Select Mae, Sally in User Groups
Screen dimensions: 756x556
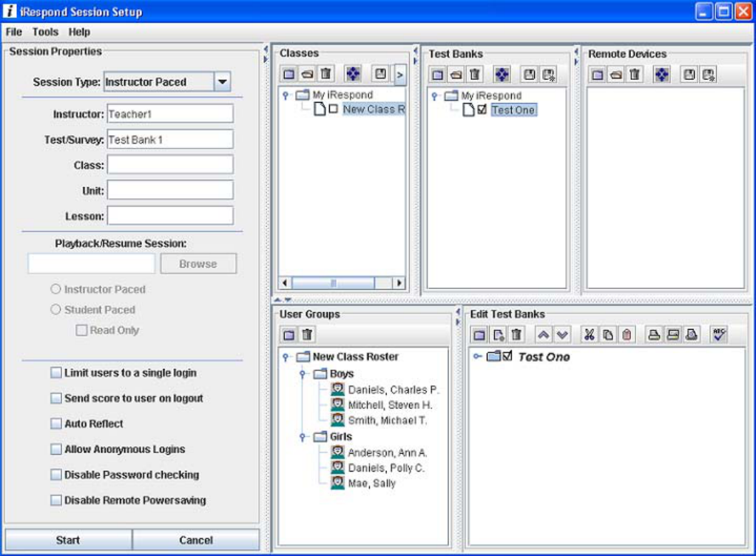(363, 483)
